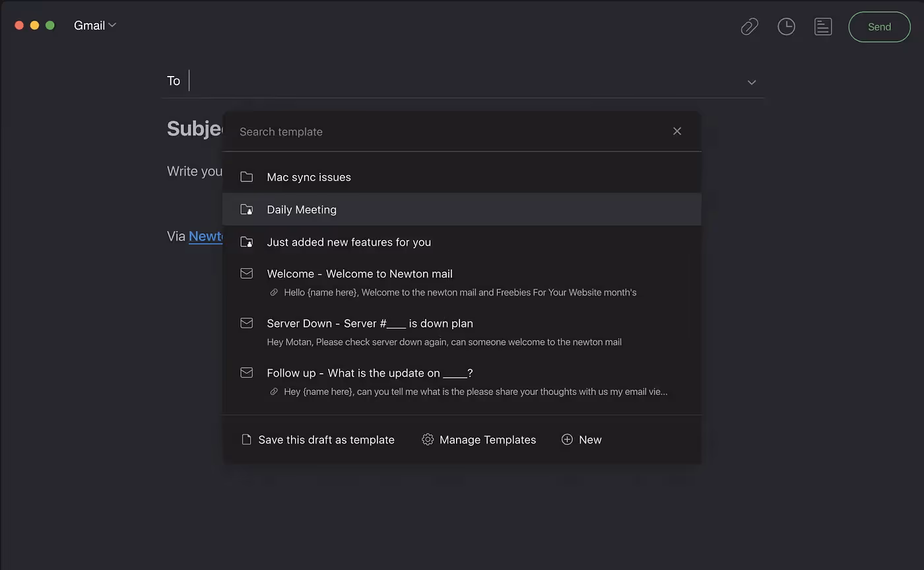
Task: Click the envelope icon beside Welcome template
Action: point(246,273)
